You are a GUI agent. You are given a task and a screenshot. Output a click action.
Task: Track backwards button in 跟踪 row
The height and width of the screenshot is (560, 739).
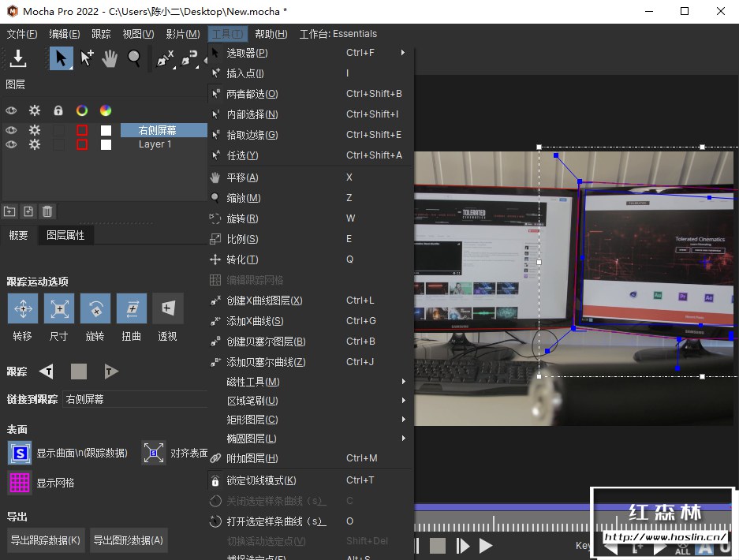click(47, 371)
